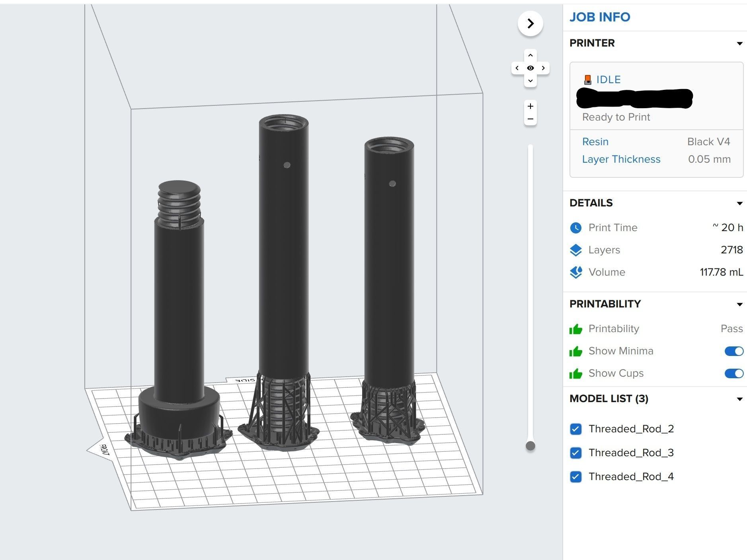Click the DETAILS section heading

[591, 203]
